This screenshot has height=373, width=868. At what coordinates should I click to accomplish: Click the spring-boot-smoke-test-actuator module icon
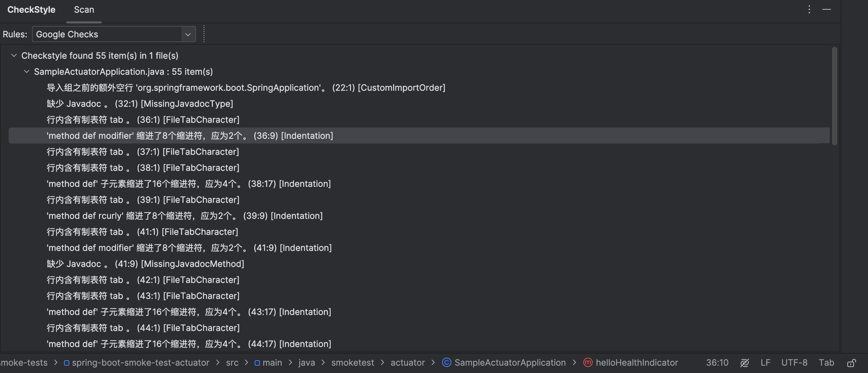67,363
